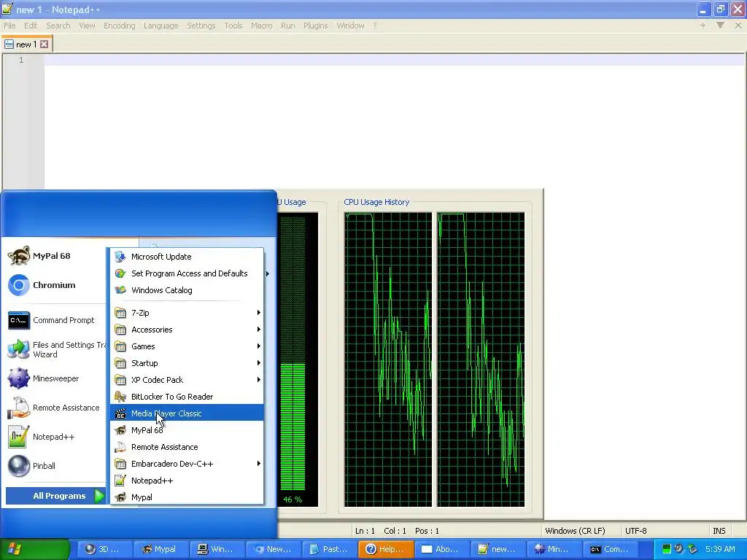Click the Windows Catalog icon
This screenshot has height=560, width=747.
pos(120,290)
